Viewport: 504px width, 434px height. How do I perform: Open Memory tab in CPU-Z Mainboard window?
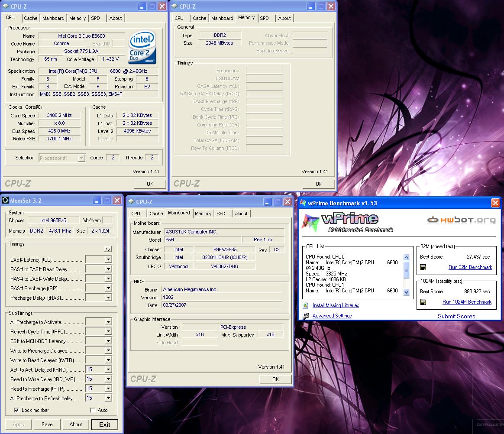[x=203, y=214]
